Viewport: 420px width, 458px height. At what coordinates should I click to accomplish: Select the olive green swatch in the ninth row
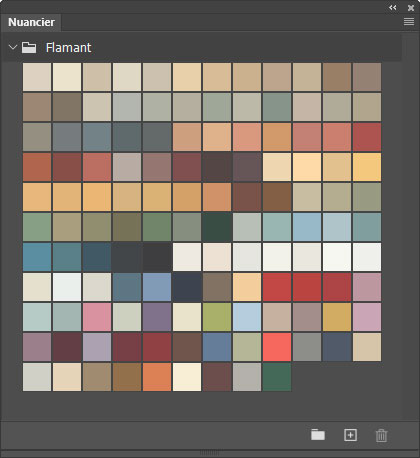[x=217, y=317]
